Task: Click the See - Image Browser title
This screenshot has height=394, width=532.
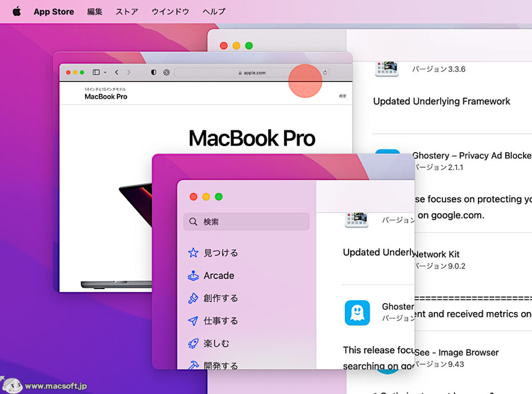Action: [457, 352]
